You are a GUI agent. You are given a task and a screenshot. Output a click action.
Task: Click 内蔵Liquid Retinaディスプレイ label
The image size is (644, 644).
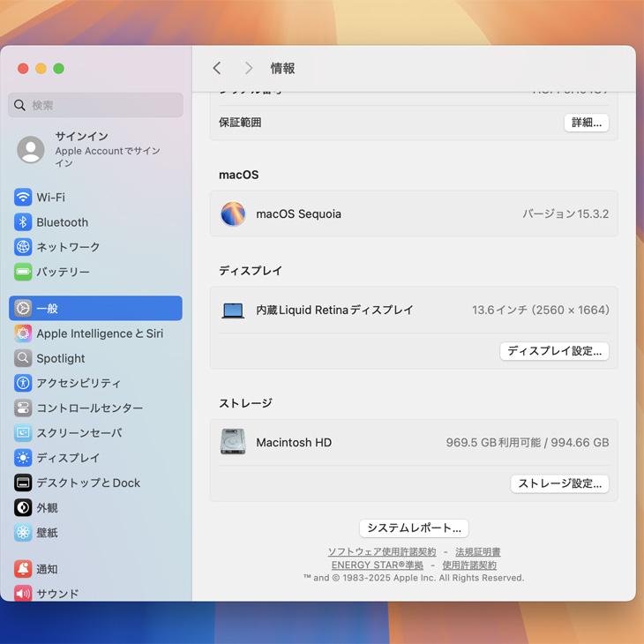tap(334, 310)
